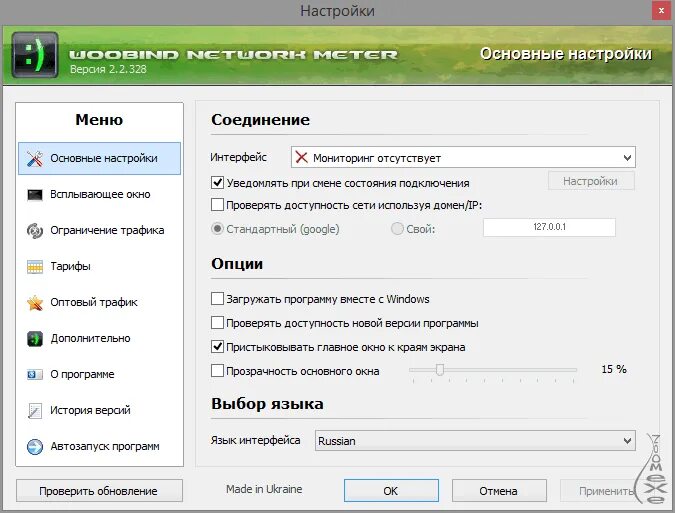Open Тарифы menu item

coord(99,266)
